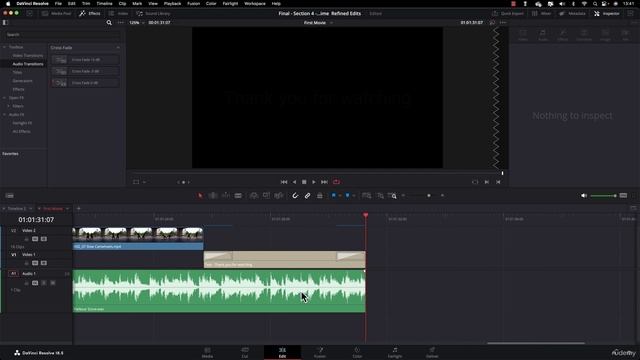640x360 pixels.
Task: Open the Apple menu
Action: [8, 3]
